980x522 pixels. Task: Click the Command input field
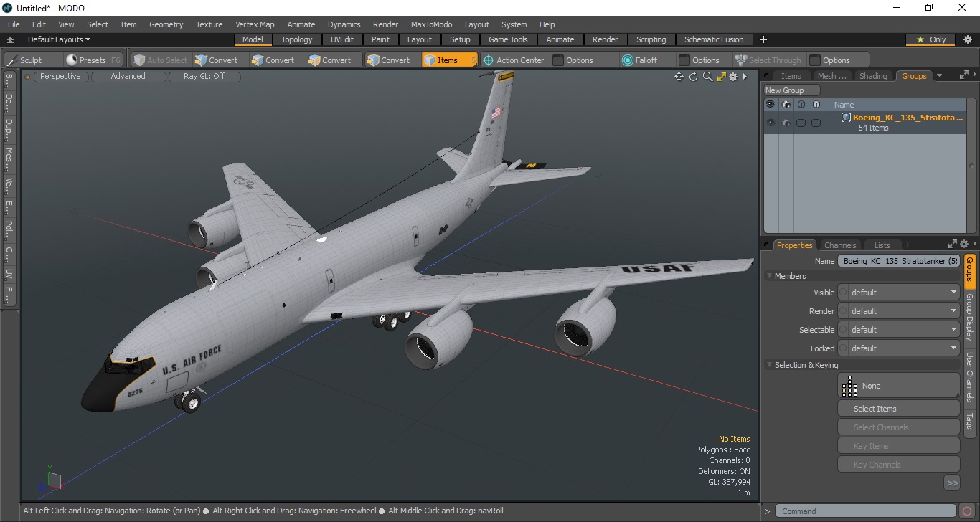coord(867,511)
